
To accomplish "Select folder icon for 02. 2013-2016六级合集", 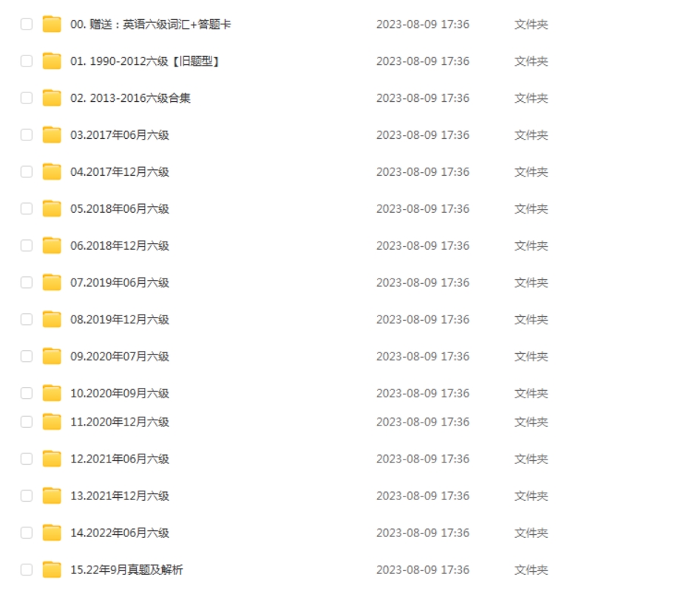I will coord(52,98).
